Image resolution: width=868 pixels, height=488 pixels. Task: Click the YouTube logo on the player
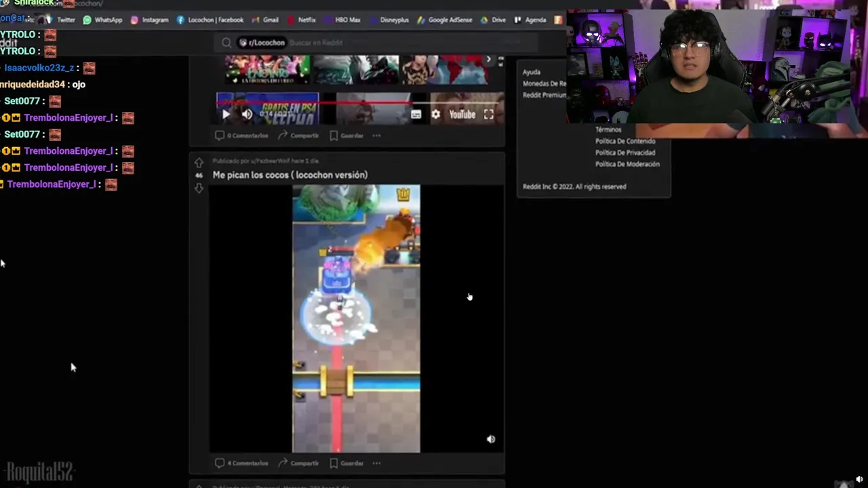pos(462,115)
